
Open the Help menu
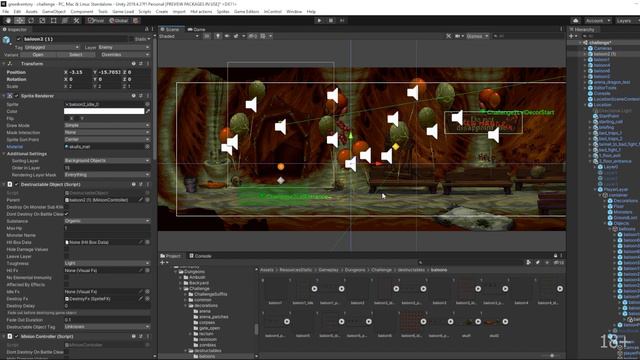tap(311, 11)
